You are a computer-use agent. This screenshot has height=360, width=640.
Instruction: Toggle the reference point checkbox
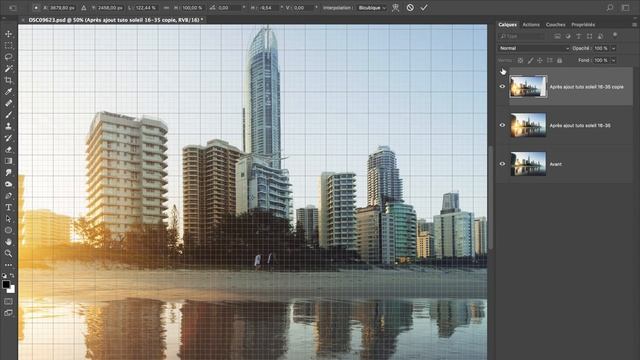36,7
